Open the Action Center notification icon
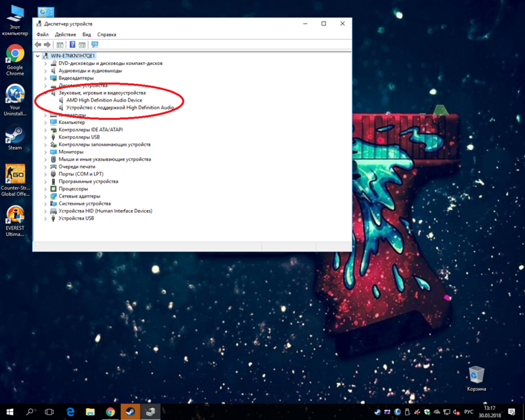 tap(511, 412)
